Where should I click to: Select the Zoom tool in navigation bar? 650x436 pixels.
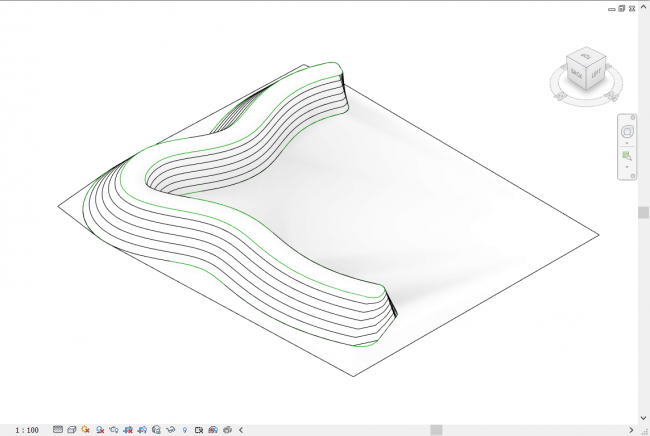(627, 156)
